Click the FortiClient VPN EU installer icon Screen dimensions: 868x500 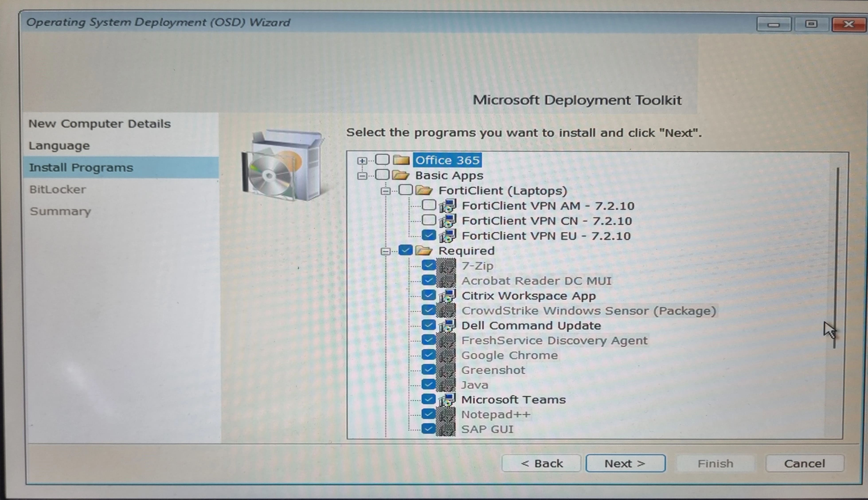click(x=448, y=235)
